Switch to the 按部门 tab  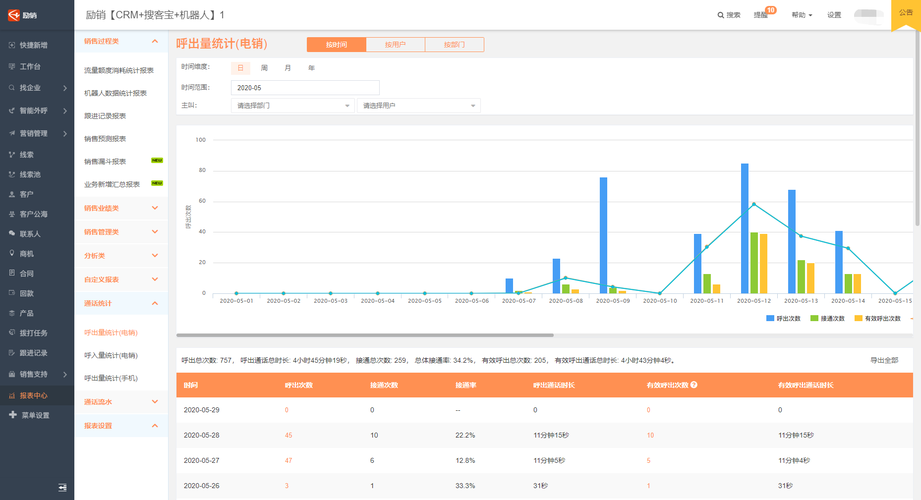(x=455, y=45)
